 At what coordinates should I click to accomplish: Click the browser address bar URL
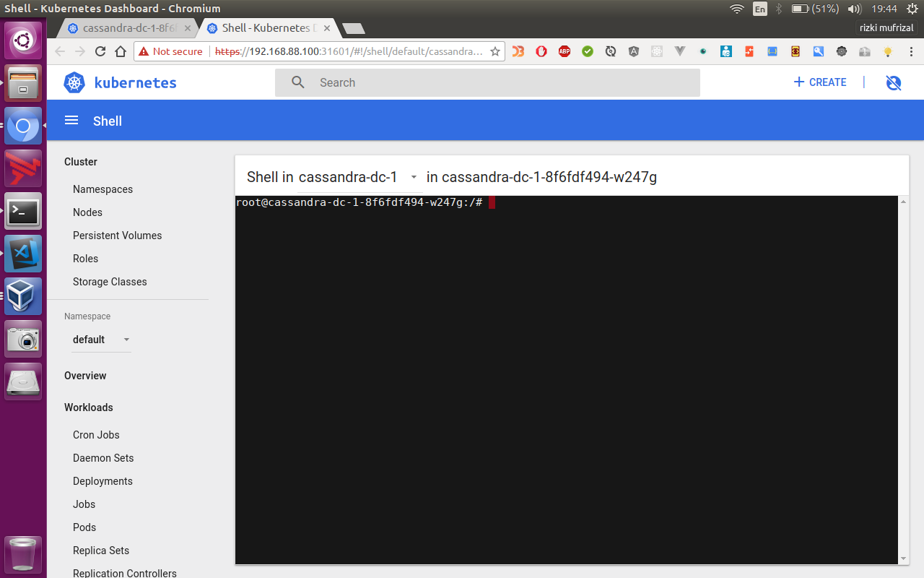349,51
